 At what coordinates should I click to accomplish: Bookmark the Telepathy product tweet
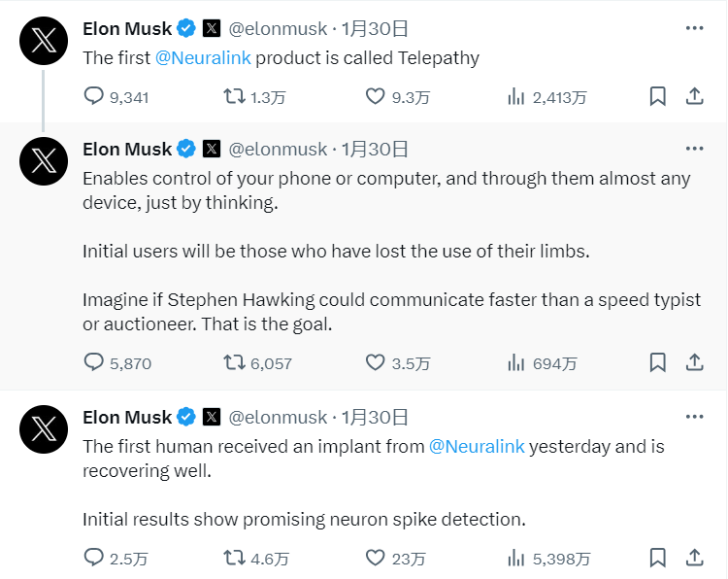[x=657, y=96]
